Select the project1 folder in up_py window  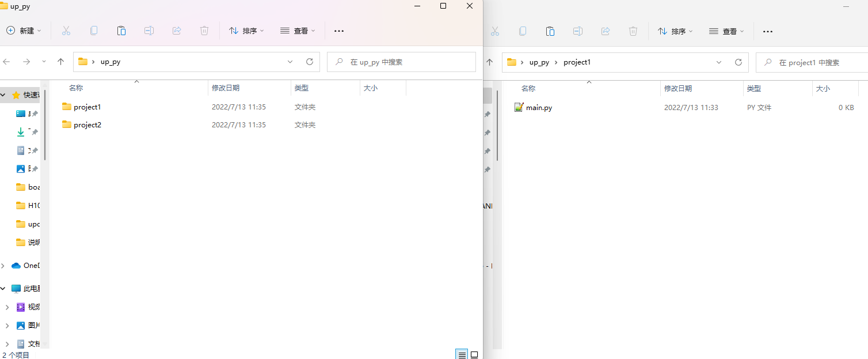pyautogui.click(x=81, y=107)
